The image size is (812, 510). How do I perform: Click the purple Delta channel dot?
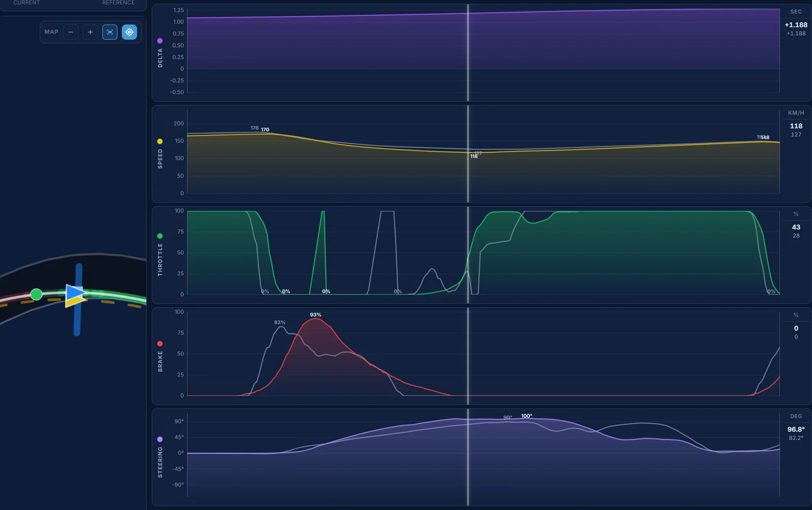tap(160, 41)
